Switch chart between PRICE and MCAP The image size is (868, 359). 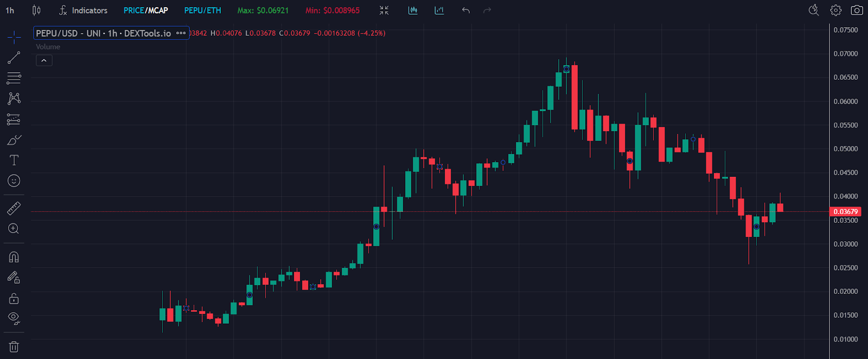pos(146,10)
